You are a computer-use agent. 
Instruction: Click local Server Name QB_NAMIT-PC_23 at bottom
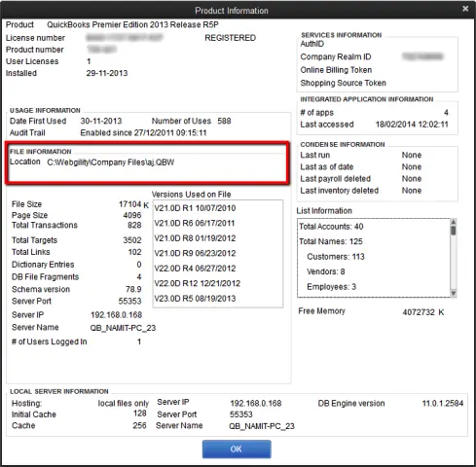(262, 426)
